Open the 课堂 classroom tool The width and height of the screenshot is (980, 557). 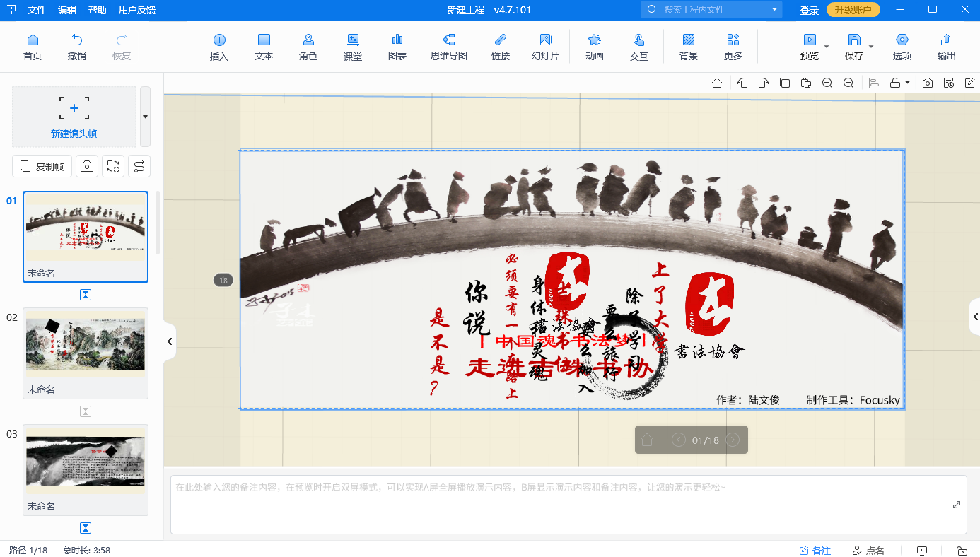pos(353,47)
